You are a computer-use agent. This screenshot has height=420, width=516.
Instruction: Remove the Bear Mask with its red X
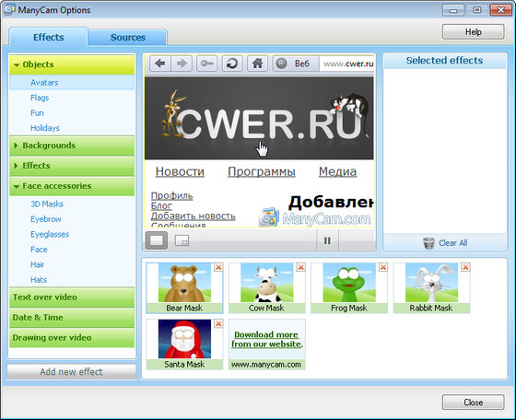pos(218,267)
